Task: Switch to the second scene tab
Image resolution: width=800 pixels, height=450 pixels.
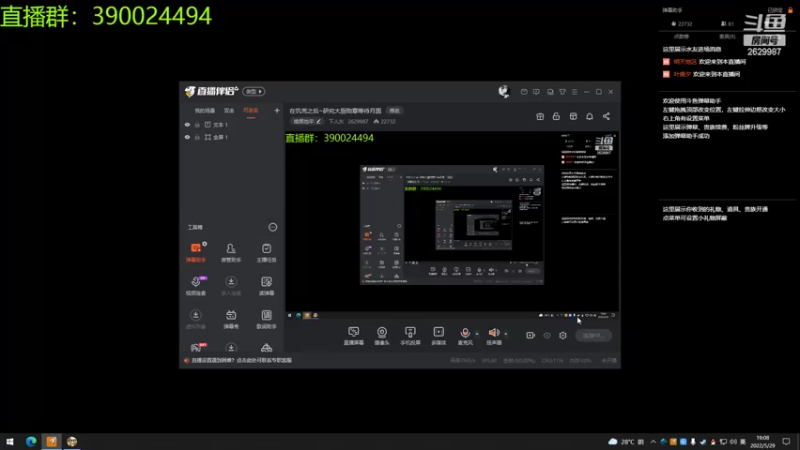Action: pos(229,111)
